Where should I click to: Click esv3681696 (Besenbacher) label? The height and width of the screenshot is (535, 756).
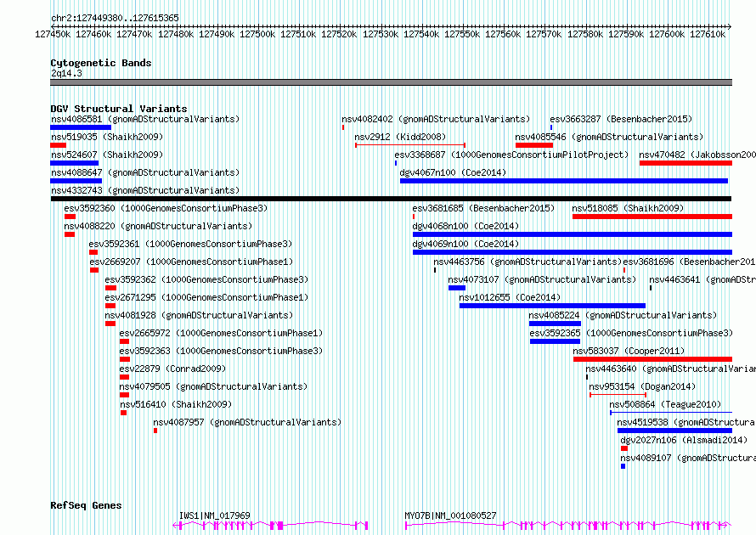(690, 262)
